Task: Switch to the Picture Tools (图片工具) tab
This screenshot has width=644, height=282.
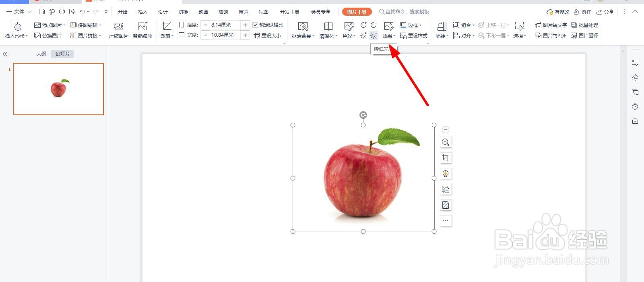Action: [357, 12]
